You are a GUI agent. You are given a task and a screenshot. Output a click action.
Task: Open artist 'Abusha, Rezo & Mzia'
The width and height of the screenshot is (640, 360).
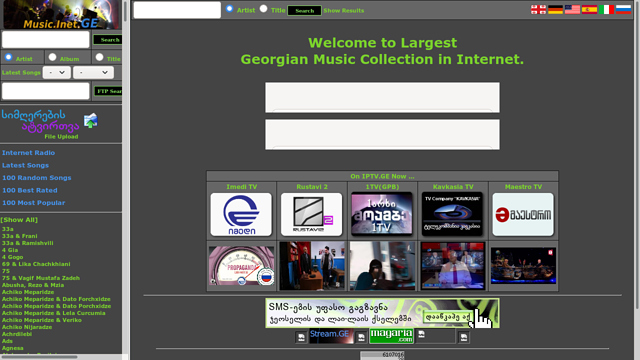33,285
